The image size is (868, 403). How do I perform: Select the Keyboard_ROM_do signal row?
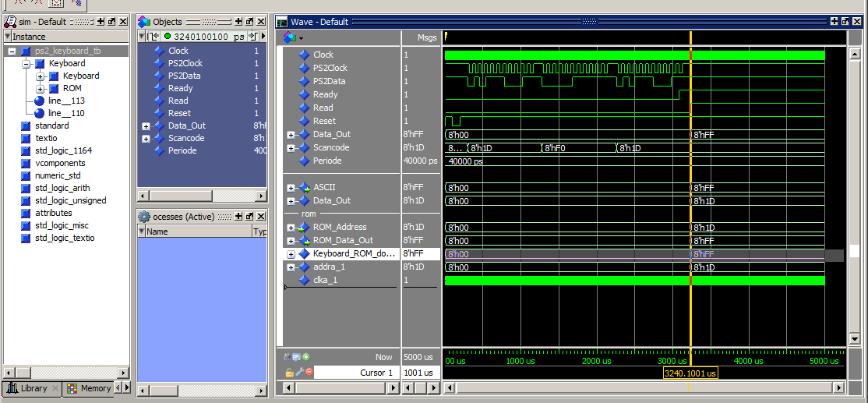tap(354, 253)
